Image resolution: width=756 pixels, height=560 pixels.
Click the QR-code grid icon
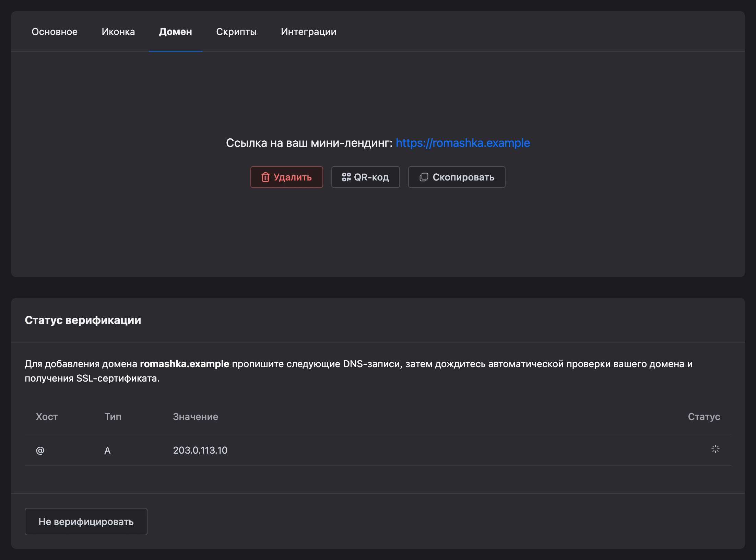[x=346, y=177]
